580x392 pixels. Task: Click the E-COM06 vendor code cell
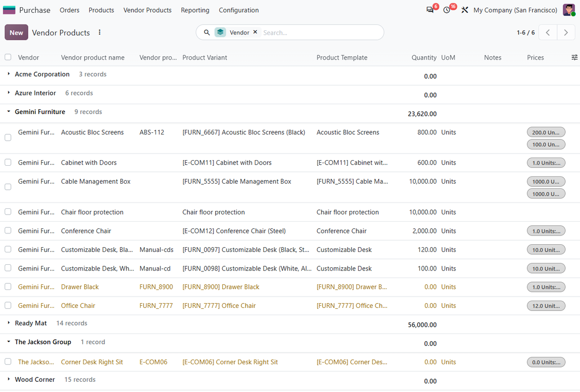coord(153,362)
